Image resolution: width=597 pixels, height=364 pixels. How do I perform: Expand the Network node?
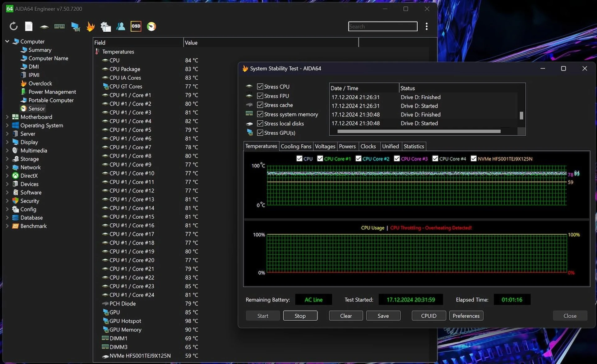(7, 167)
